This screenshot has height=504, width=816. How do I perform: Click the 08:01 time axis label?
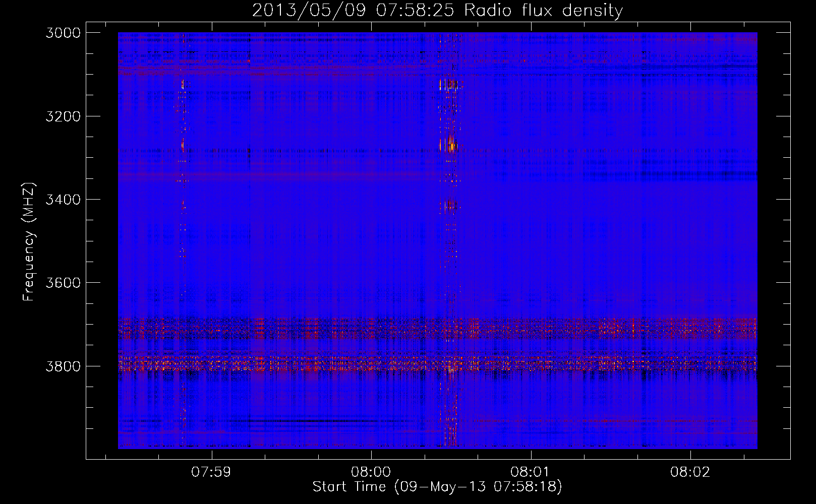pyautogui.click(x=530, y=472)
